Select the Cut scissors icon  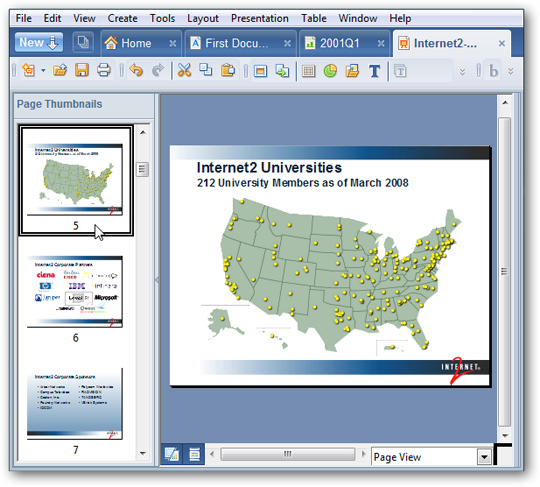[184, 71]
